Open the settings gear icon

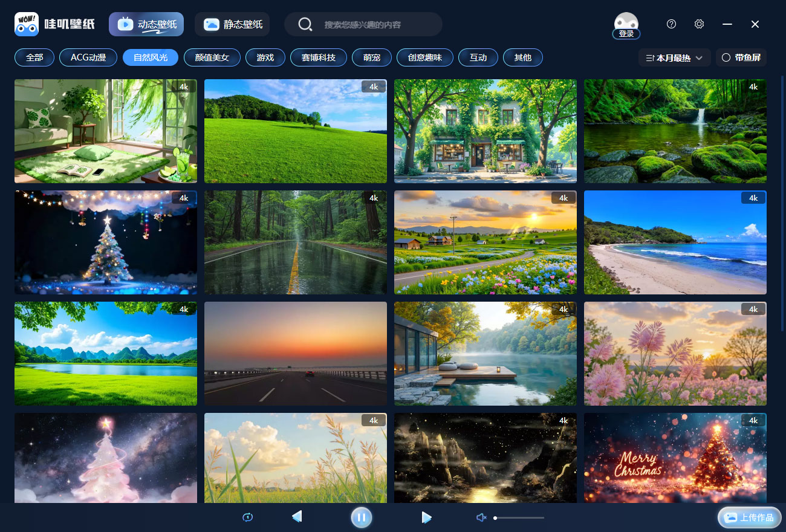pos(699,24)
